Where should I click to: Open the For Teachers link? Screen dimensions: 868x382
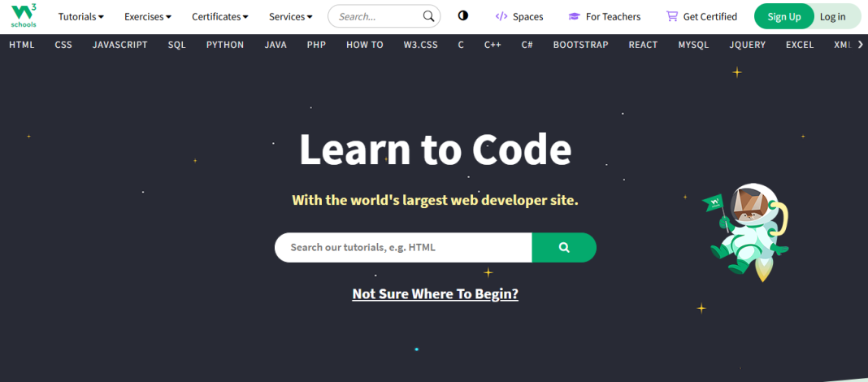[x=605, y=16]
